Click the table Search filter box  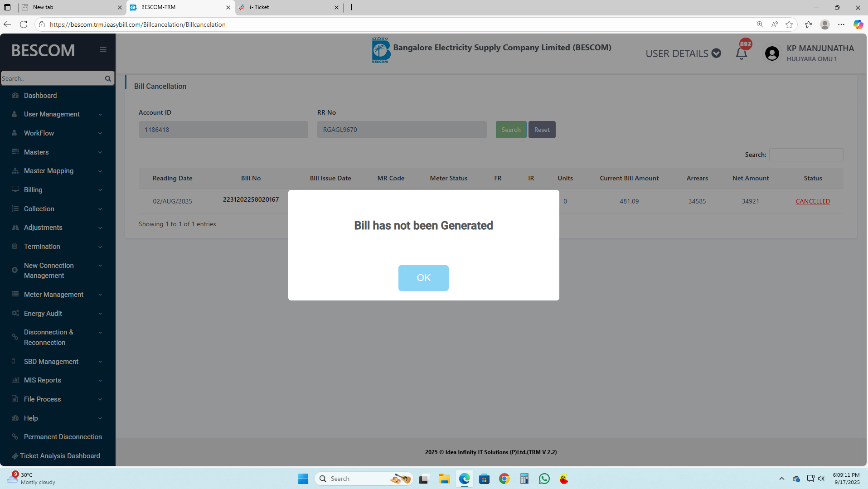click(x=806, y=155)
